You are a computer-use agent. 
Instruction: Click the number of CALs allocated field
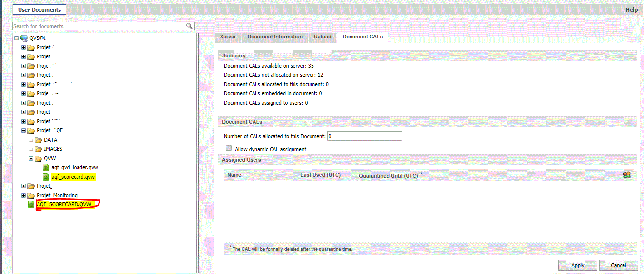(365, 136)
